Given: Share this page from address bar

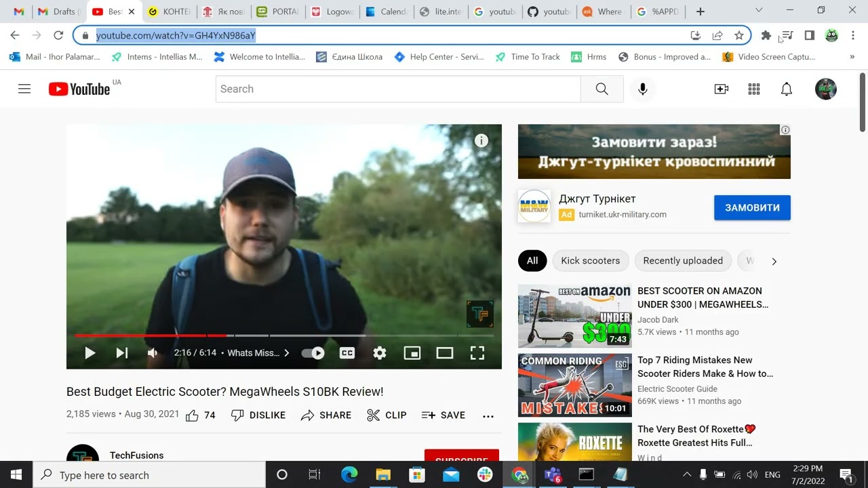Looking at the screenshot, I should pyautogui.click(x=717, y=35).
